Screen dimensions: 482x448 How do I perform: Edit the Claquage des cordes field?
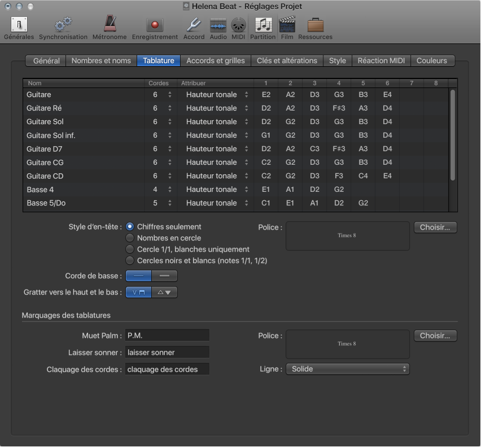167,369
